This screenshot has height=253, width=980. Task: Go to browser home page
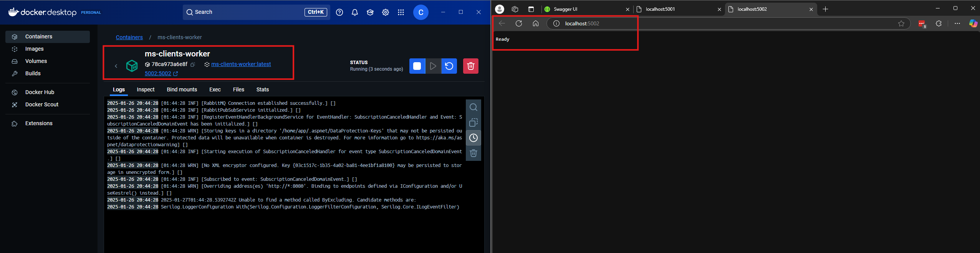pos(536,23)
